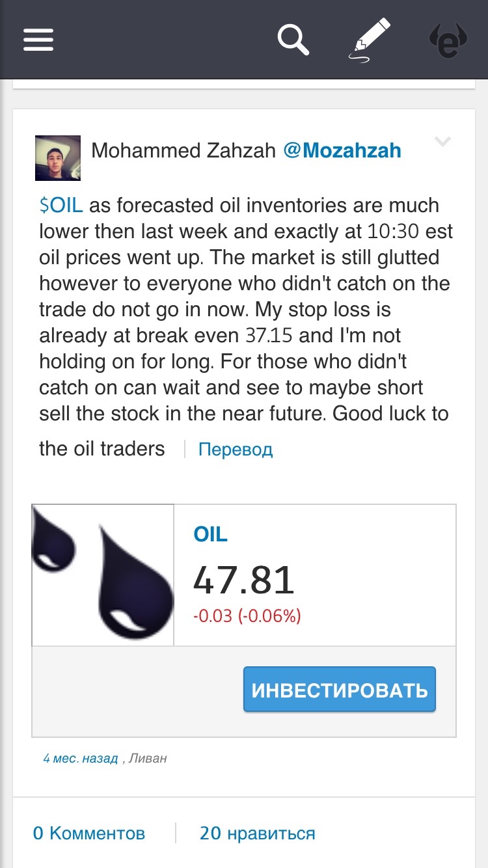Screen dimensions: 488x868
Task: View the 0 Комментов comments
Action: point(88,833)
